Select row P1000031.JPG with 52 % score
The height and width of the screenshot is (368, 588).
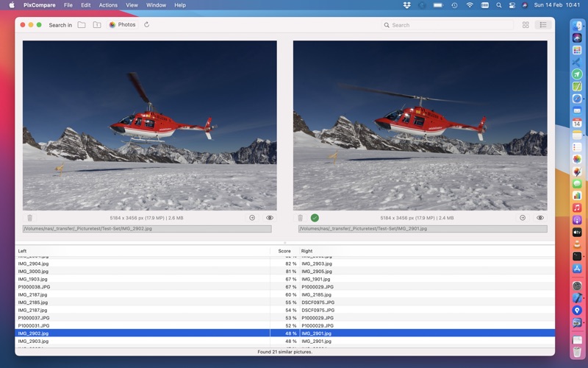[285, 325]
